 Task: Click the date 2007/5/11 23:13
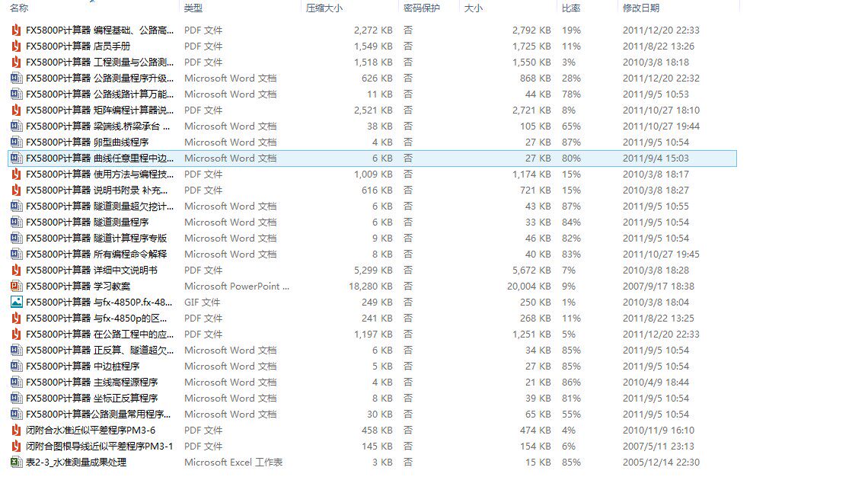click(658, 447)
